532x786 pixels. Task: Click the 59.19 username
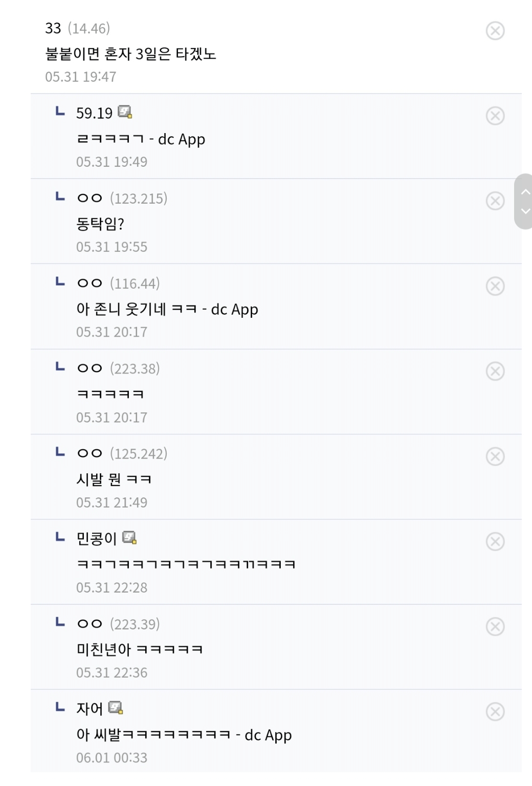(94, 113)
